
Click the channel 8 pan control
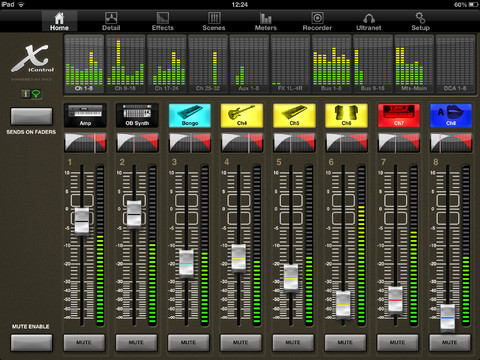[451, 143]
